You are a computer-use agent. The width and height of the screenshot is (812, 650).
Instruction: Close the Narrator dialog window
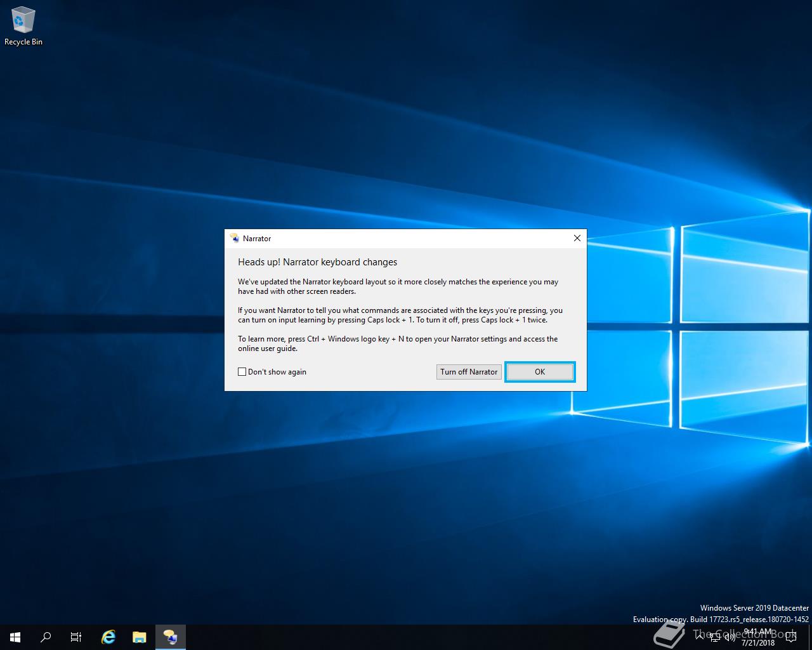tap(577, 238)
